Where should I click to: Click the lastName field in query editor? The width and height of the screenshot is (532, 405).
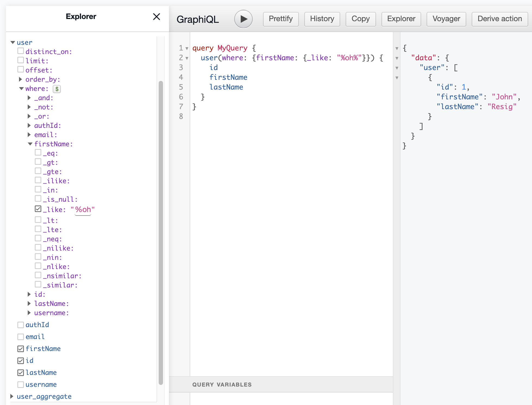tap(226, 87)
